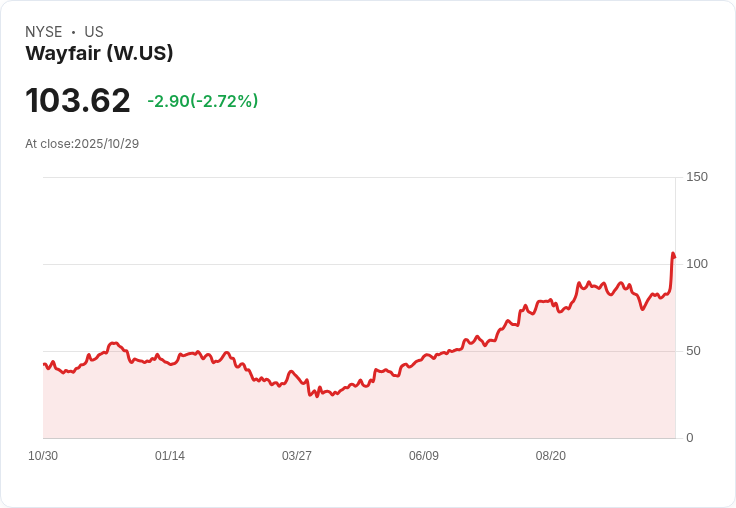Image resolution: width=736 pixels, height=508 pixels.
Task: Click the US market label
Action: tap(94, 32)
